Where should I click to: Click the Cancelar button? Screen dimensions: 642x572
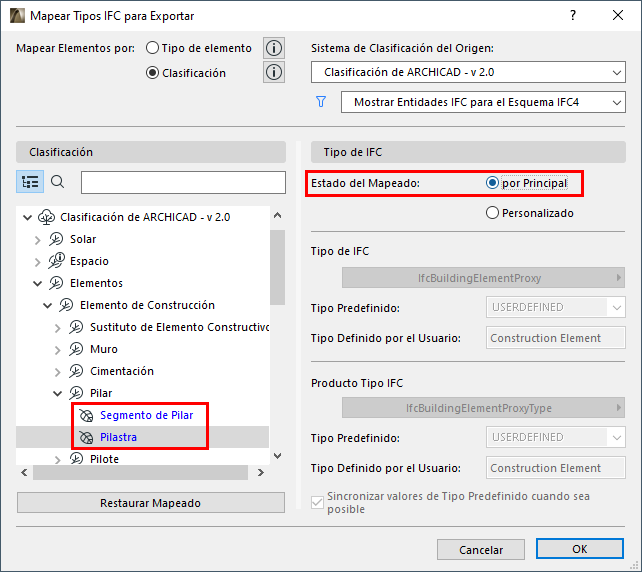(x=481, y=549)
